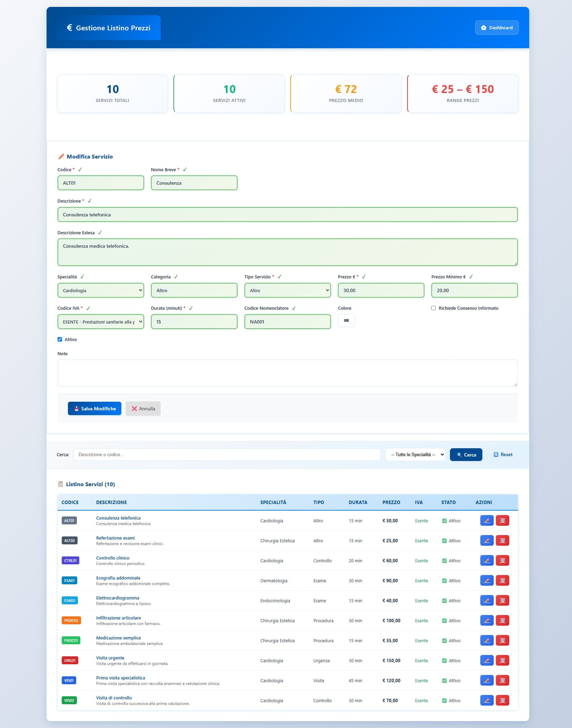
Task: Open the Tutte le Specialità filter dropdown
Action: (x=415, y=455)
